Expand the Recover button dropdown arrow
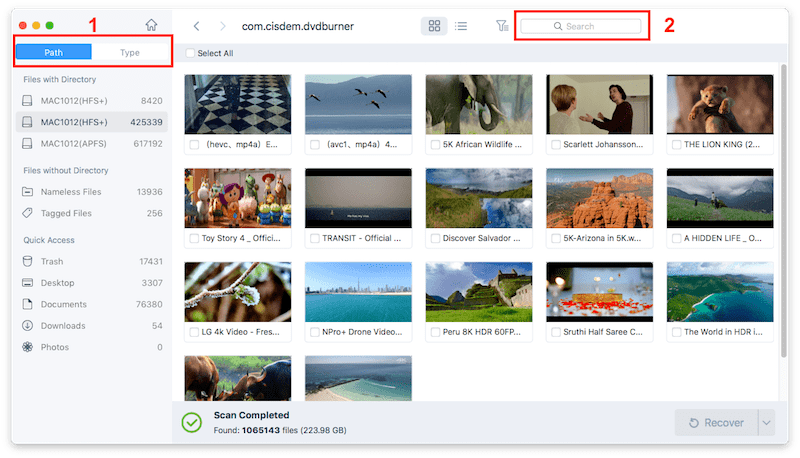Image resolution: width=800 pixels, height=458 pixels. click(767, 423)
